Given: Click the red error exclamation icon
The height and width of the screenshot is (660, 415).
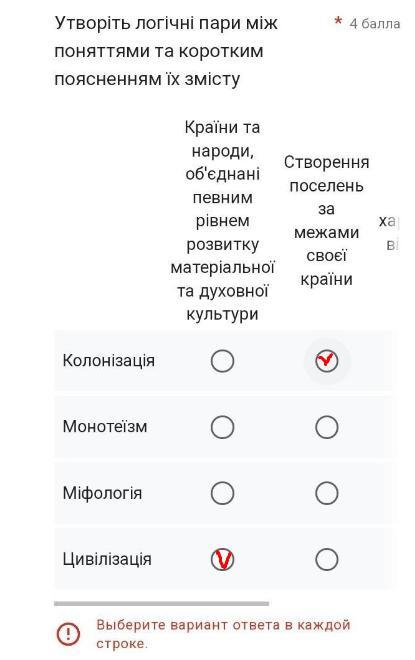Looking at the screenshot, I should [x=68, y=633].
